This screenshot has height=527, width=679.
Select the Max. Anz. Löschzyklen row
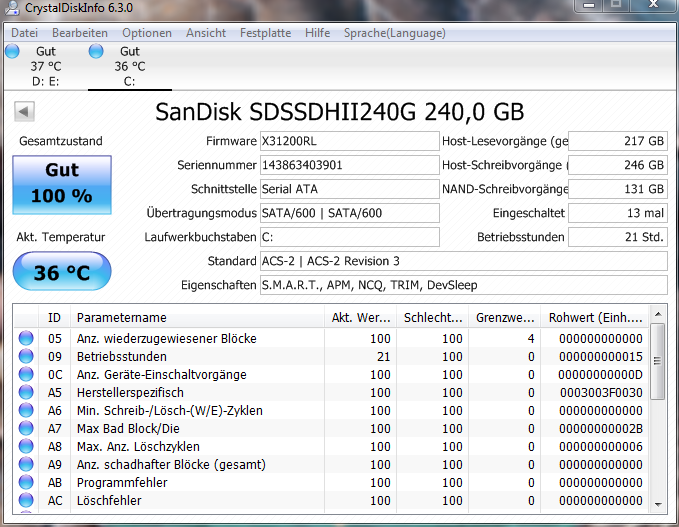(331, 446)
